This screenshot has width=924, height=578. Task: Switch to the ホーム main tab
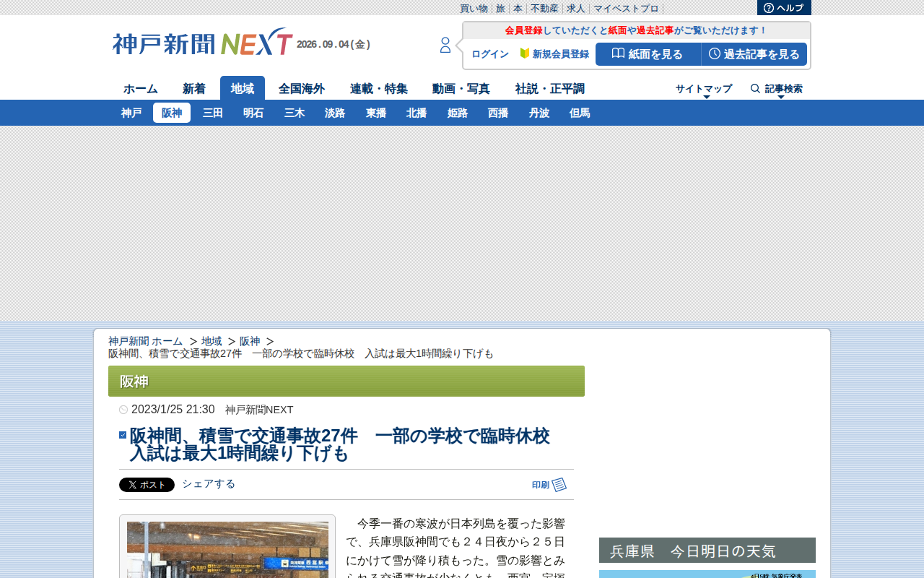click(x=141, y=89)
